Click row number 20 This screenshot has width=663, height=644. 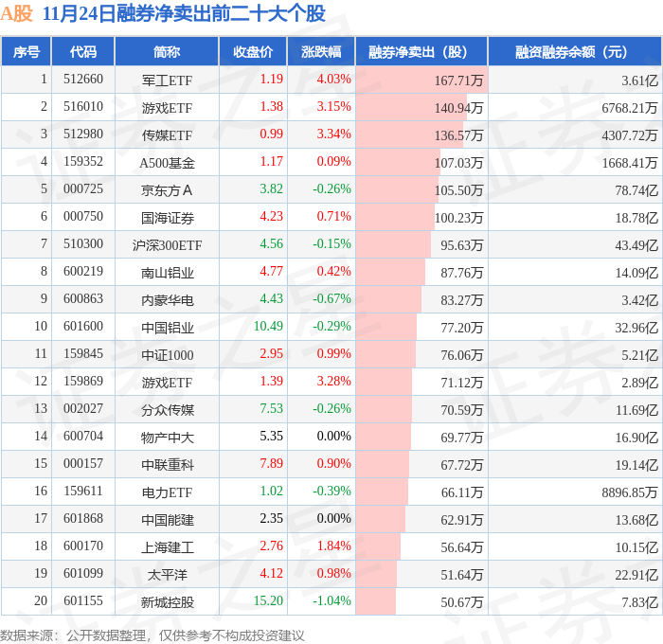(41, 601)
